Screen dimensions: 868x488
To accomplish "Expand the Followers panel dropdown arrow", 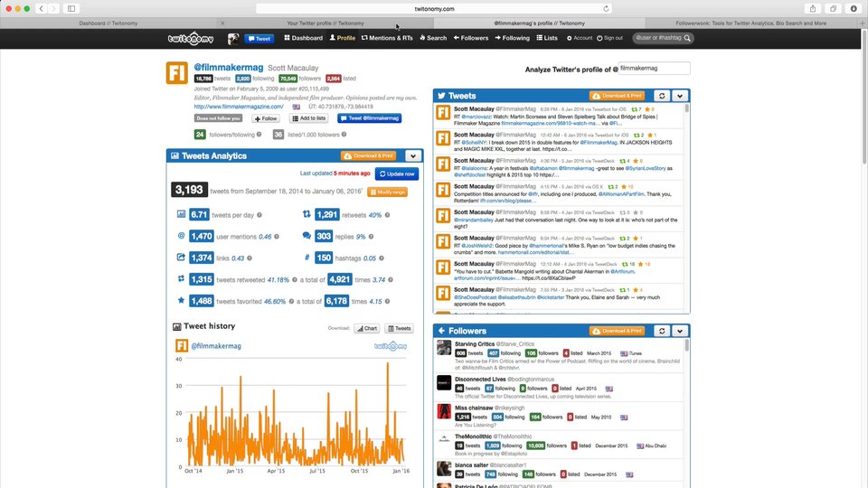I will click(x=680, y=331).
